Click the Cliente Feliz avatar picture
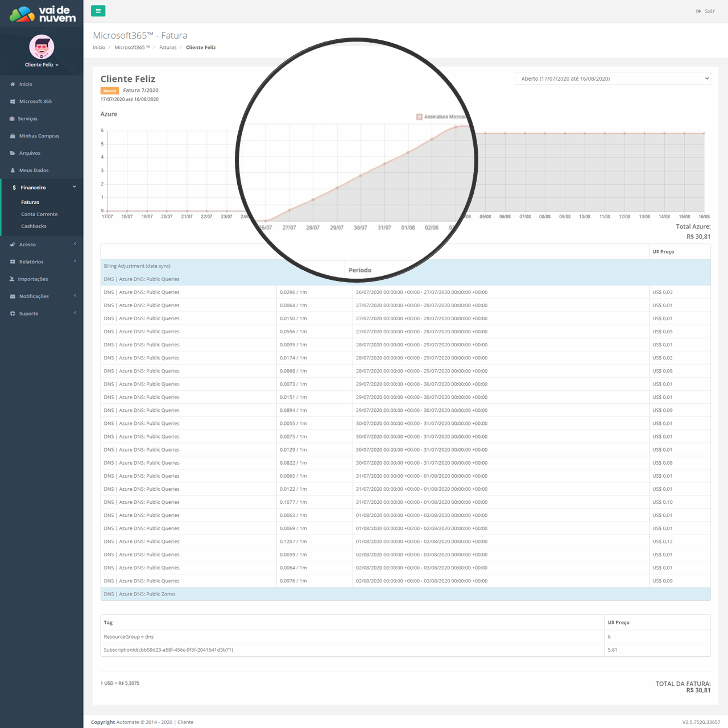This screenshot has height=728, width=728. [42, 47]
